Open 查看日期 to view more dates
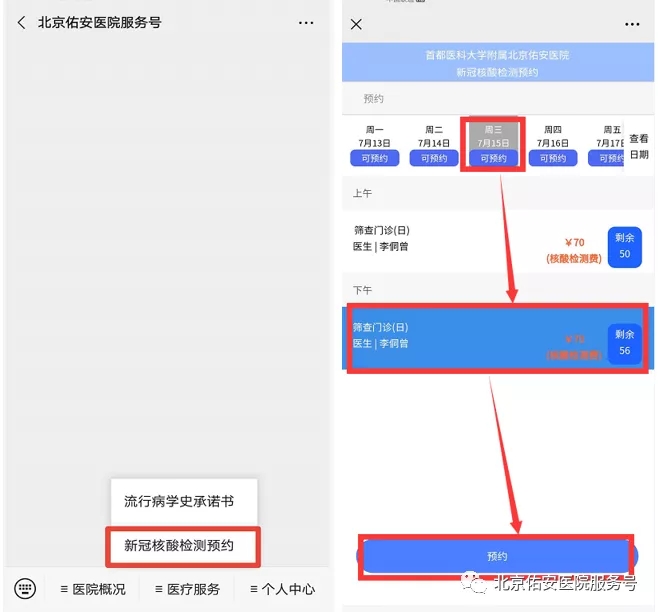The image size is (658, 612). (639, 147)
